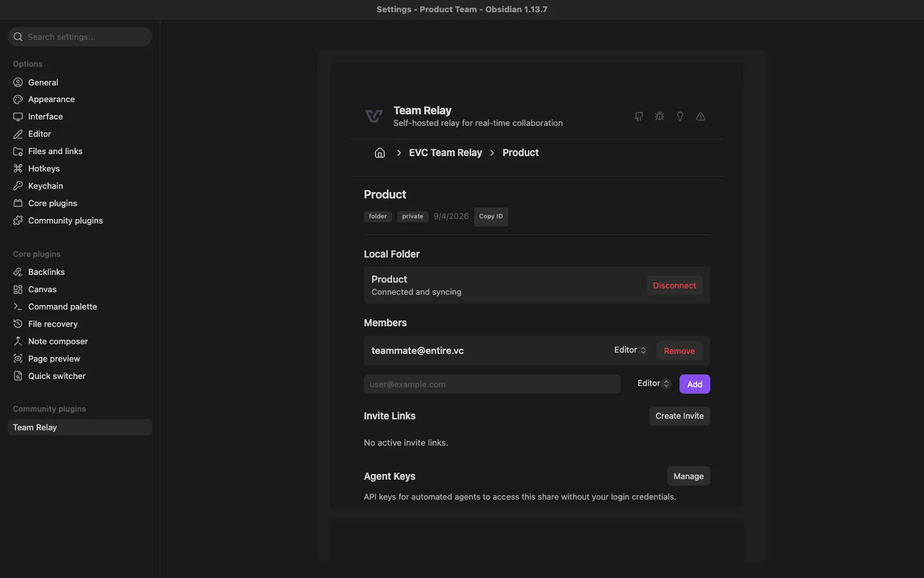Click the Team Relay logo icon
The image size is (924, 578).
pyautogui.click(x=374, y=116)
